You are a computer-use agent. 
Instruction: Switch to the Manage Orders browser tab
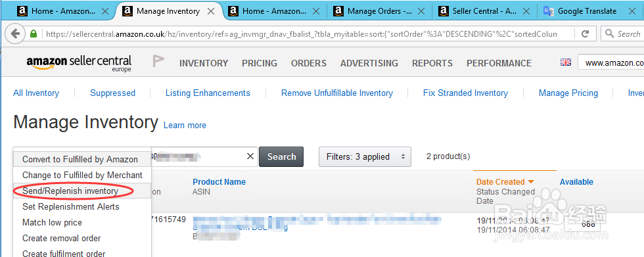tap(380, 11)
